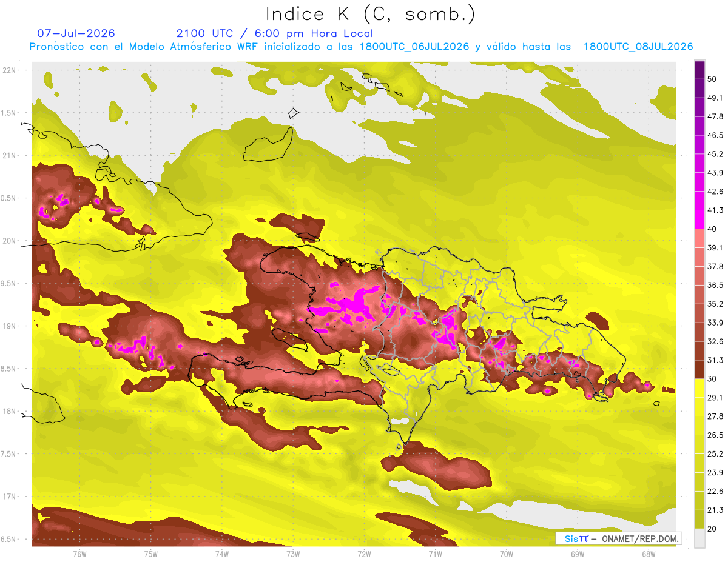Viewport: 728px width, 562px height.
Task: Click colorbar value "22.6"
Action: tap(715, 492)
